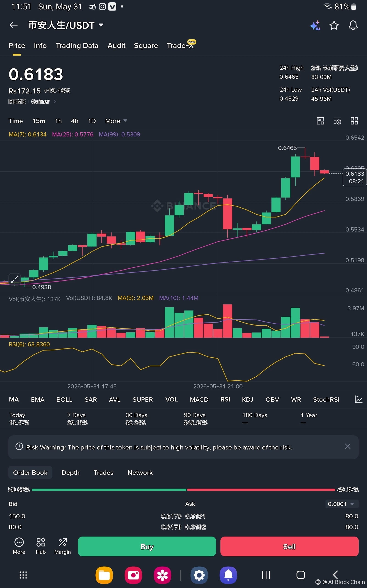
Task: Open chart drawing tools icon
Action: click(x=320, y=121)
